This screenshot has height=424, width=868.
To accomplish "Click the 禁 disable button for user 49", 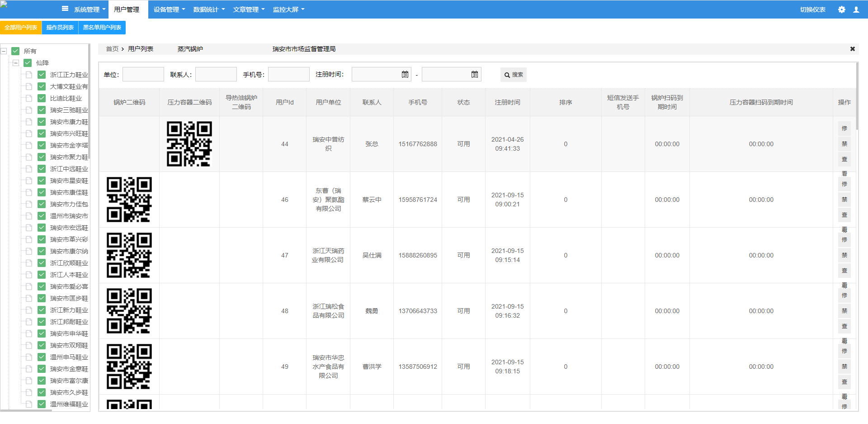I will pyautogui.click(x=844, y=367).
